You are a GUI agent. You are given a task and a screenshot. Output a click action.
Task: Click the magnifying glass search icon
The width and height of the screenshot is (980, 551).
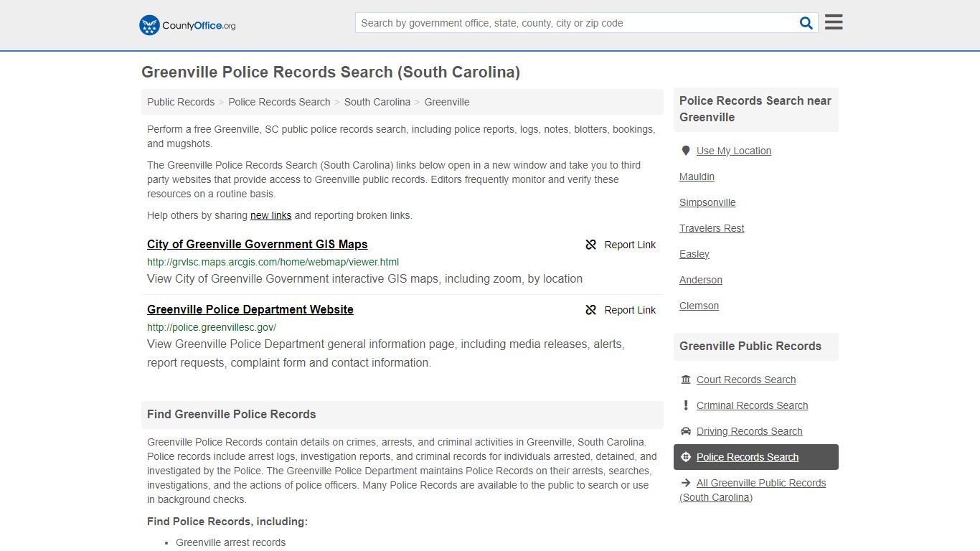(806, 23)
